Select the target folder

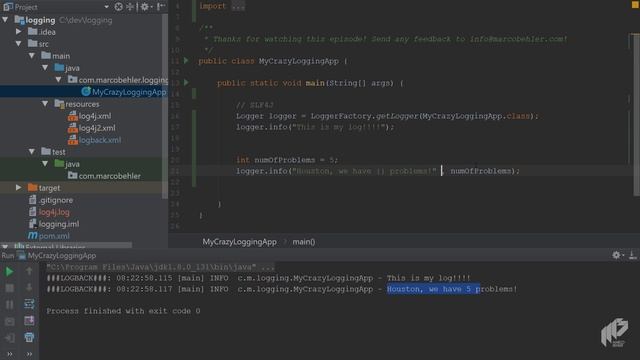click(x=44, y=188)
